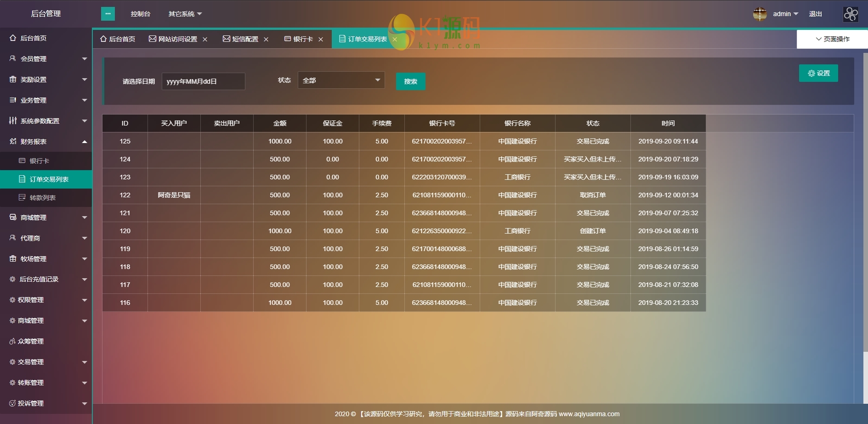Open 银行卡 submenu item in sidebar

click(x=39, y=161)
